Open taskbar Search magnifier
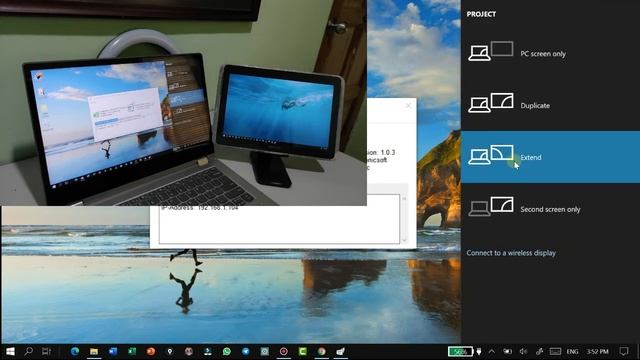The height and width of the screenshot is (360, 640). click(28, 351)
